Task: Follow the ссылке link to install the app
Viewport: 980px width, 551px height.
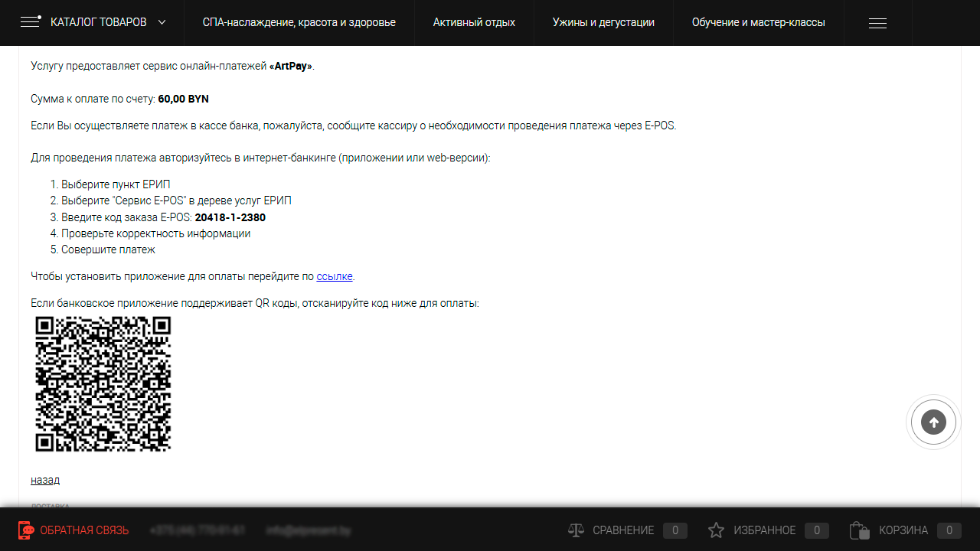Action: (x=335, y=276)
